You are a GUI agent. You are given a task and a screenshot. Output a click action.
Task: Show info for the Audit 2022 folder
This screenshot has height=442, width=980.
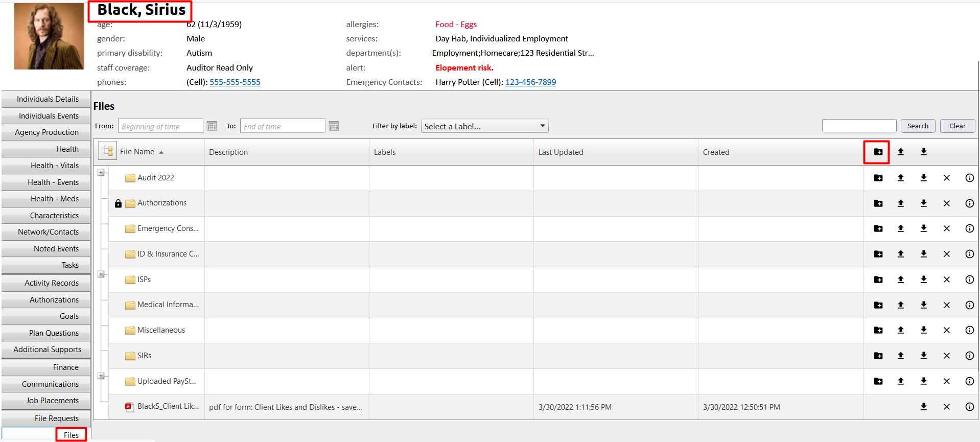[x=969, y=178]
